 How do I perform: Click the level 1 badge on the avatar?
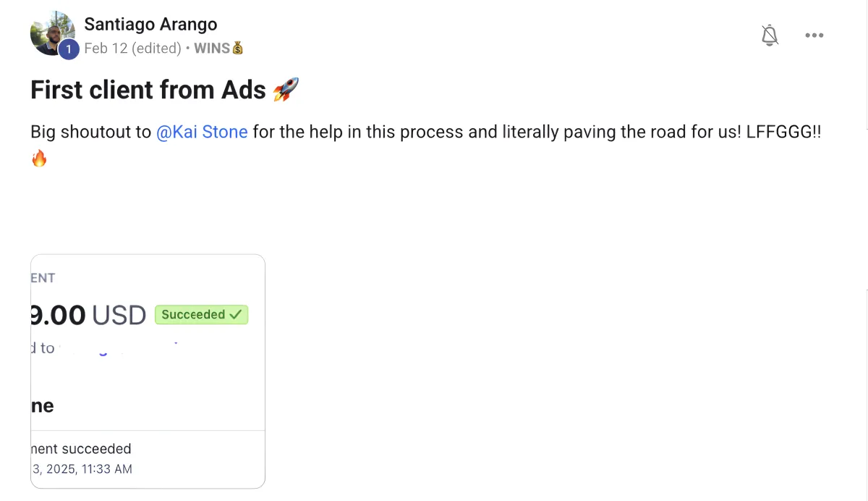pos(68,49)
